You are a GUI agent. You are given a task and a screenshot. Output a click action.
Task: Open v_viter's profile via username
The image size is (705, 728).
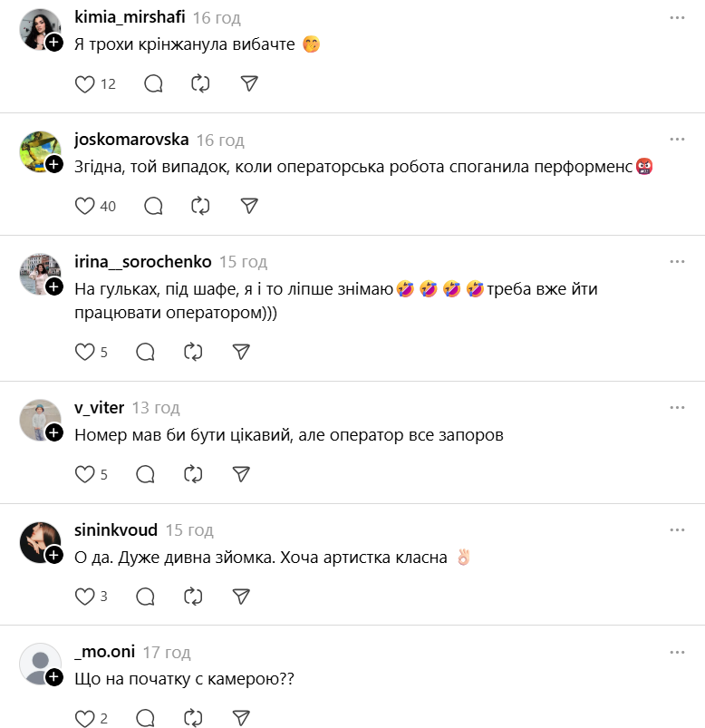coord(99,407)
